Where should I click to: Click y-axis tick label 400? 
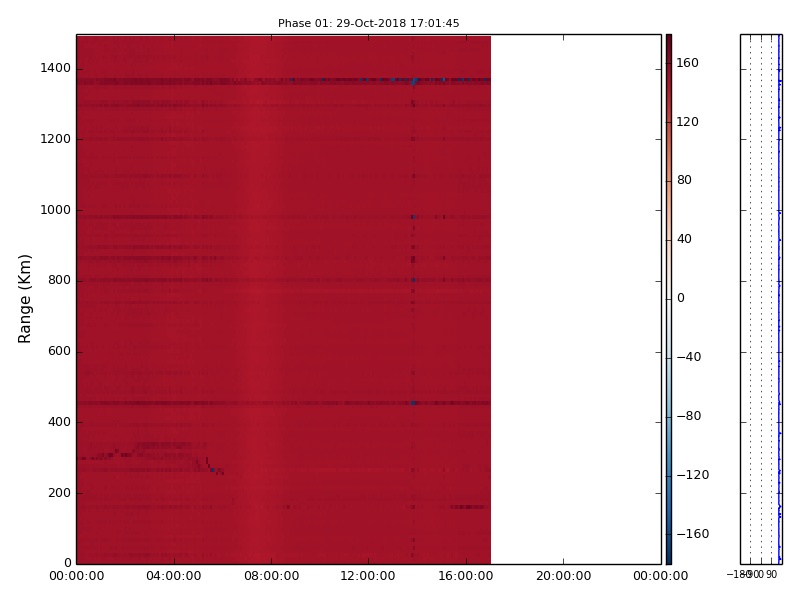pyautogui.click(x=59, y=422)
